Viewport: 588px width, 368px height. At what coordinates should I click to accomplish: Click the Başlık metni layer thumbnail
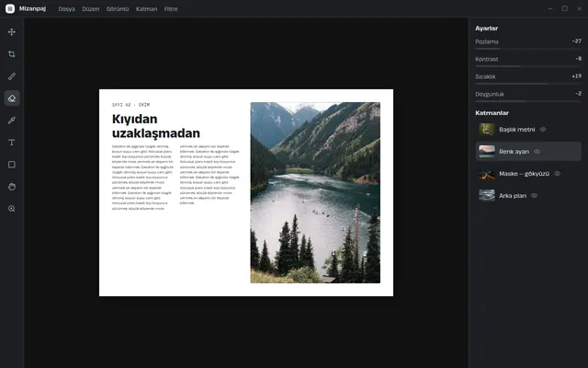[x=487, y=130]
